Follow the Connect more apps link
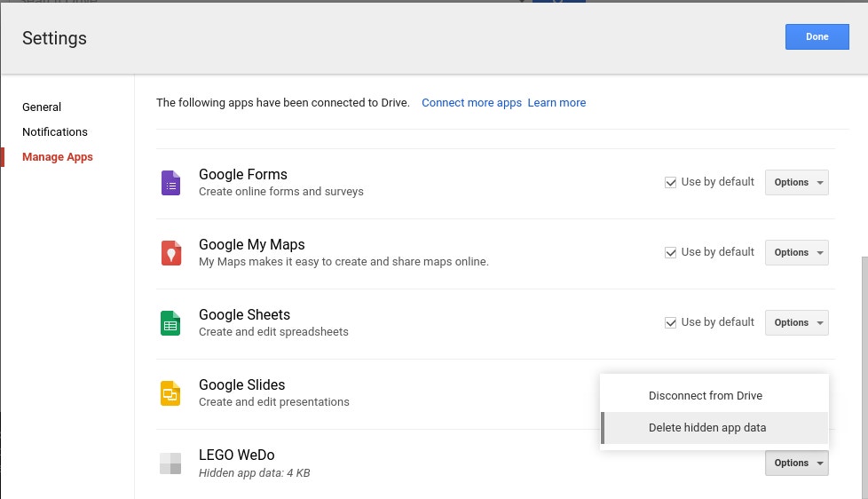Image resolution: width=868 pixels, height=499 pixels. click(x=471, y=103)
